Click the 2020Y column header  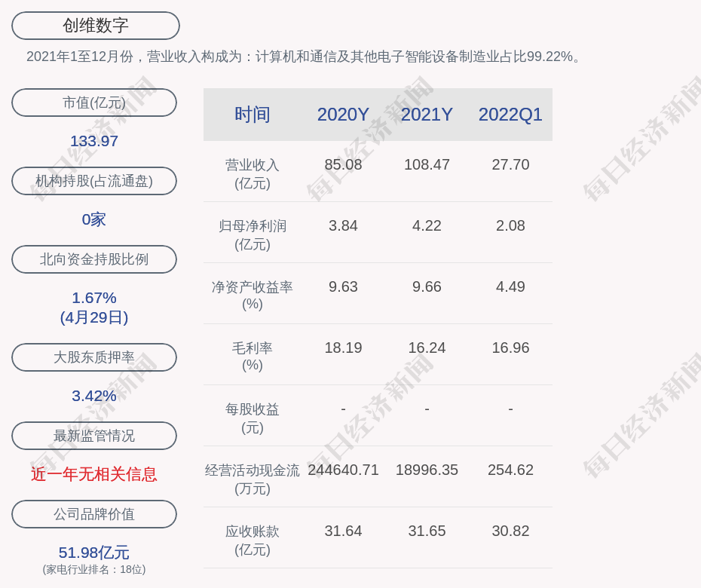tap(343, 115)
